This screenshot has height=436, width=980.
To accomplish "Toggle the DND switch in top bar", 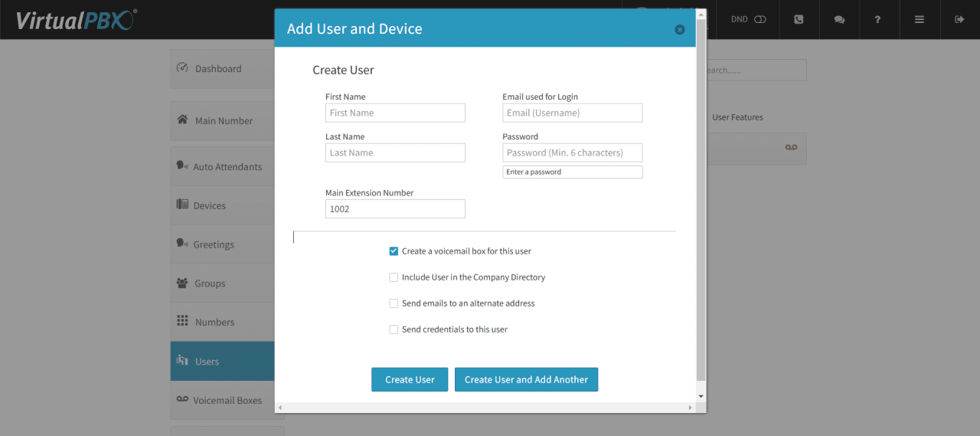I will coord(759,19).
